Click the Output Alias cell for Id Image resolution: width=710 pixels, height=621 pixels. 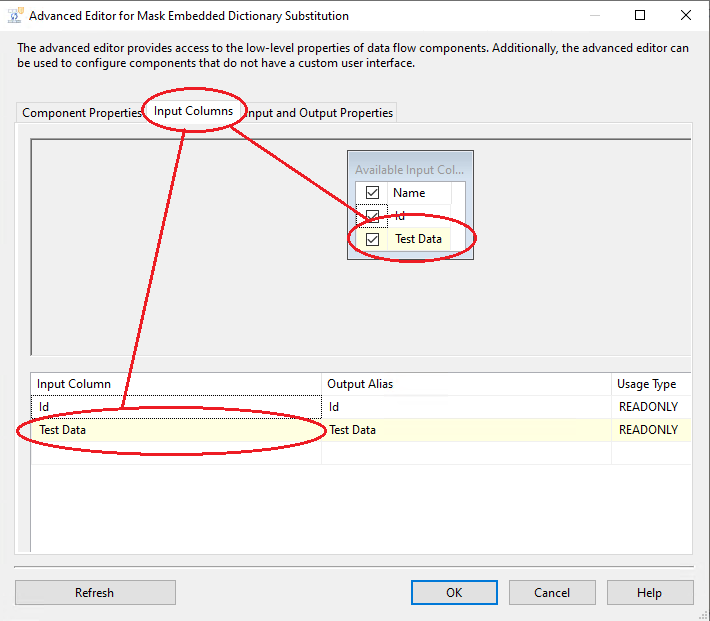pyautogui.click(x=465, y=407)
